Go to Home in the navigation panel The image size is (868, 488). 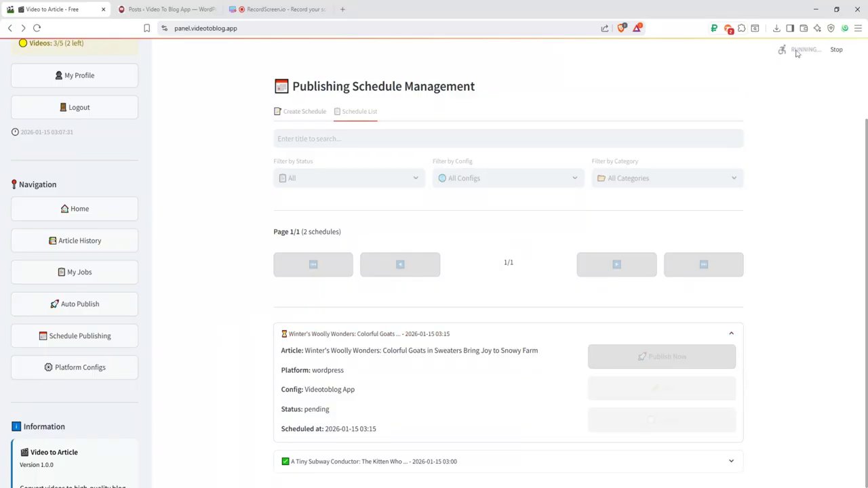point(75,208)
